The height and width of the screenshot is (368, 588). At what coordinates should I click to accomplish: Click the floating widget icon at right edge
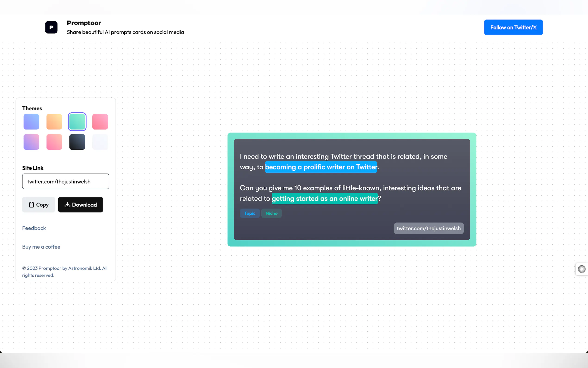click(582, 269)
